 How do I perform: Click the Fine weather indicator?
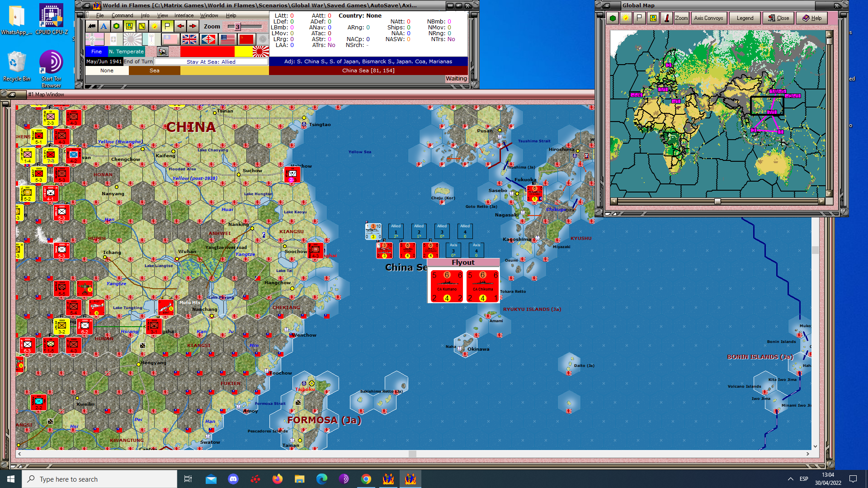[x=97, y=52]
